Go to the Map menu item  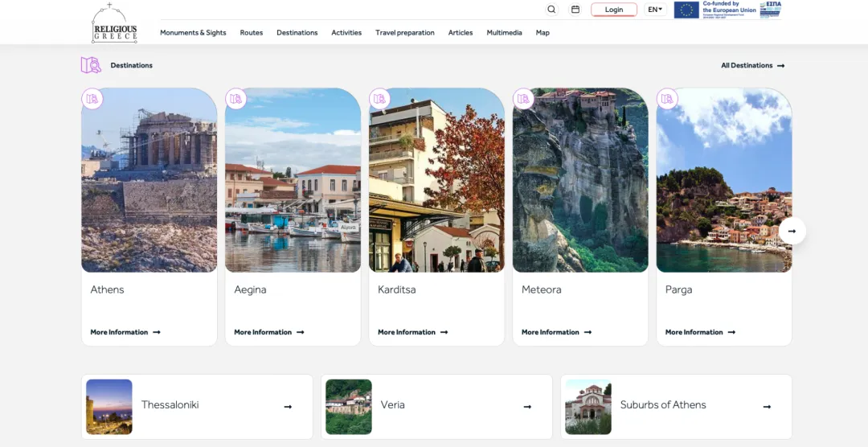coord(542,33)
